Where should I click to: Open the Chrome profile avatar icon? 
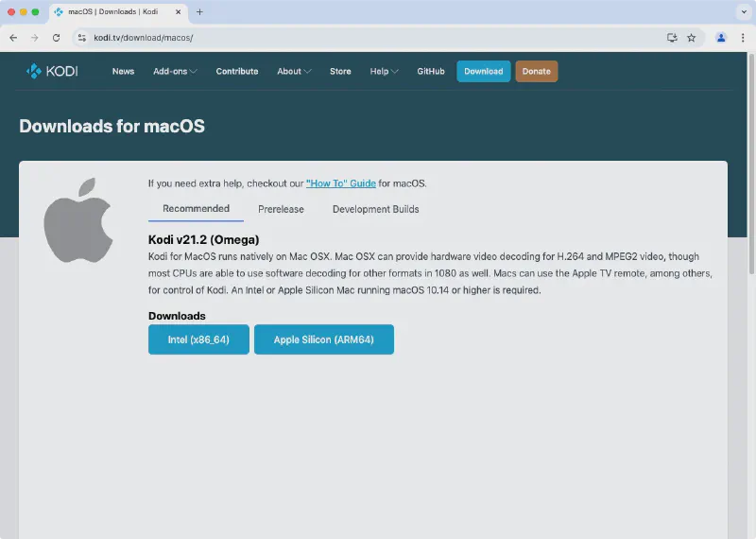coord(721,38)
